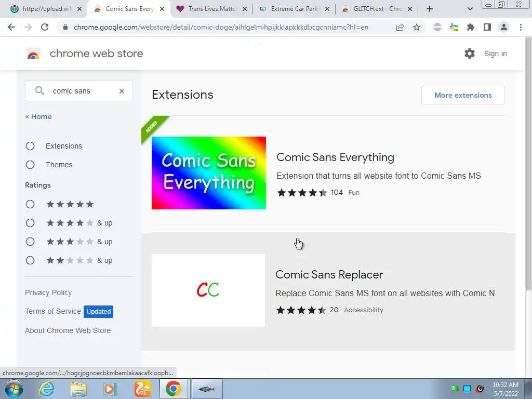Open the Privacy Policy link
This screenshot has height=399, width=532.
[48, 292]
